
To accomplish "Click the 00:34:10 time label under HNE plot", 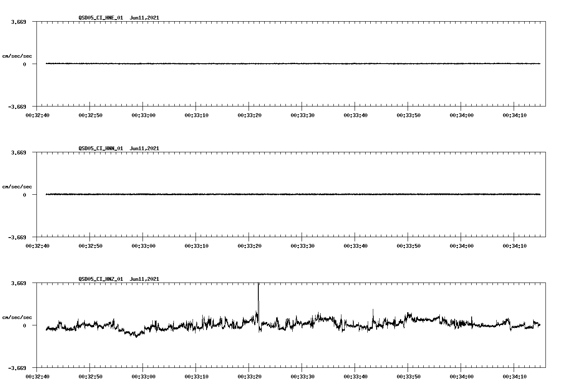I will point(514,115).
